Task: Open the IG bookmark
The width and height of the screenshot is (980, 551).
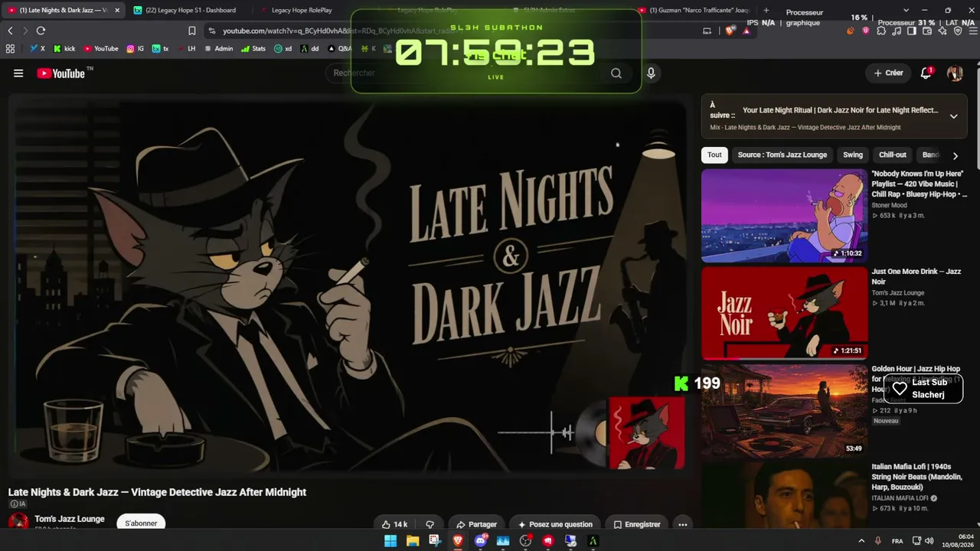Action: (x=136, y=48)
